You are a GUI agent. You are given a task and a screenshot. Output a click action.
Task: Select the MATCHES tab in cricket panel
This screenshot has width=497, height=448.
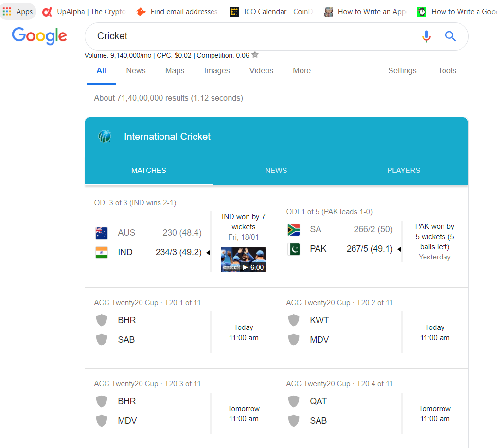point(149,171)
